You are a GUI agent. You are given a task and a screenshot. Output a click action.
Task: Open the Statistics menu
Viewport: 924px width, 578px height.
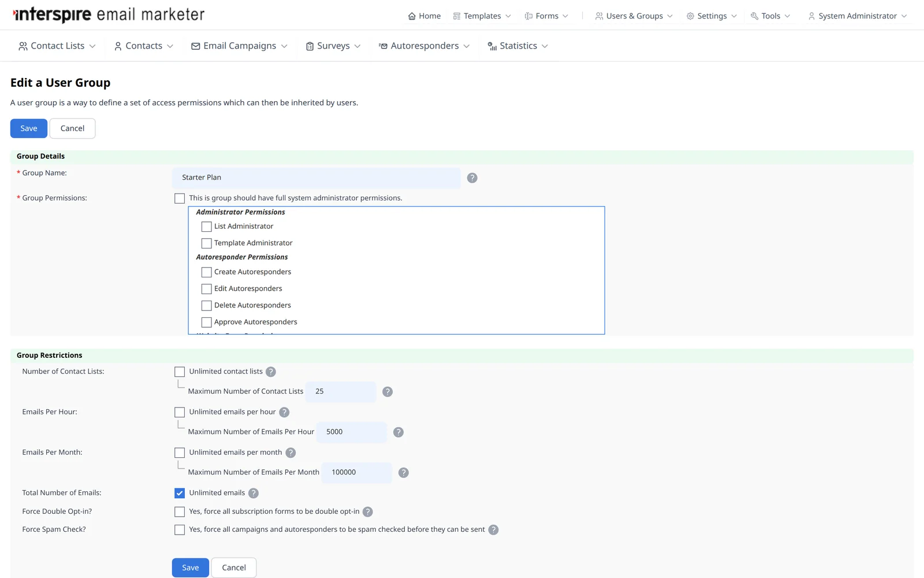[518, 46]
